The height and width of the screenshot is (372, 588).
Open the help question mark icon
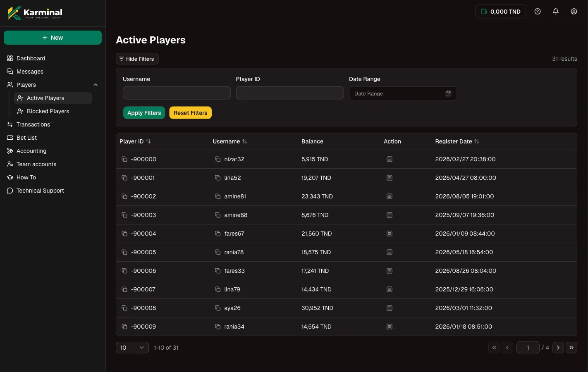538,12
